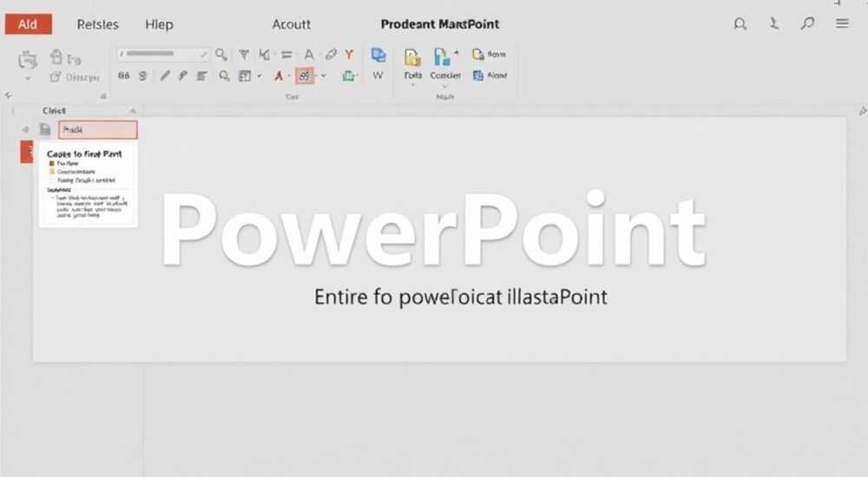Click the Alone button
The image size is (868, 477).
pyautogui.click(x=490, y=75)
